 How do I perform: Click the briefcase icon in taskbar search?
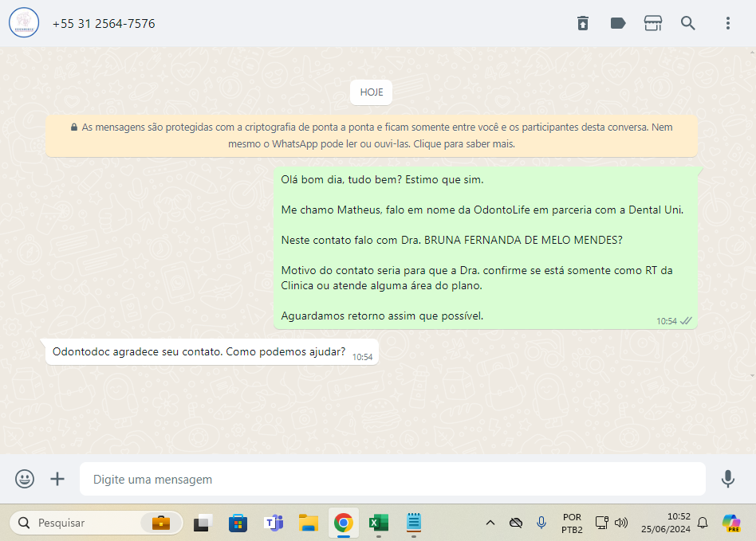click(x=161, y=523)
